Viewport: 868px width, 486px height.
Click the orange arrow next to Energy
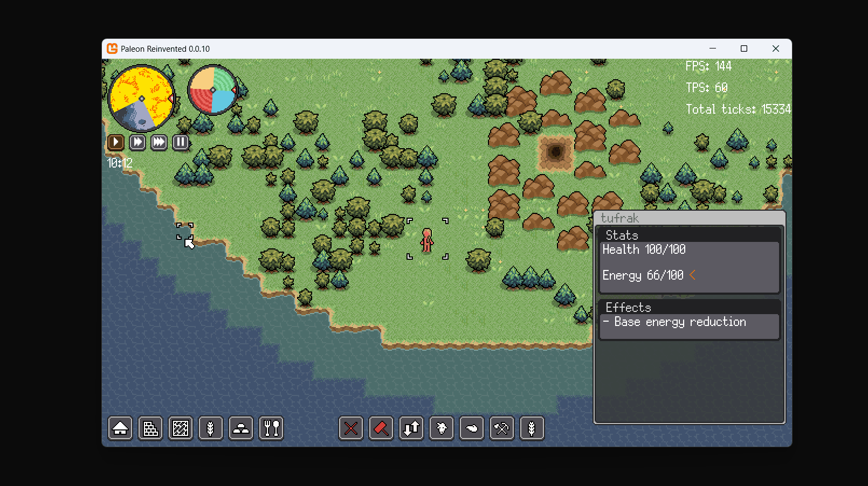coord(693,275)
